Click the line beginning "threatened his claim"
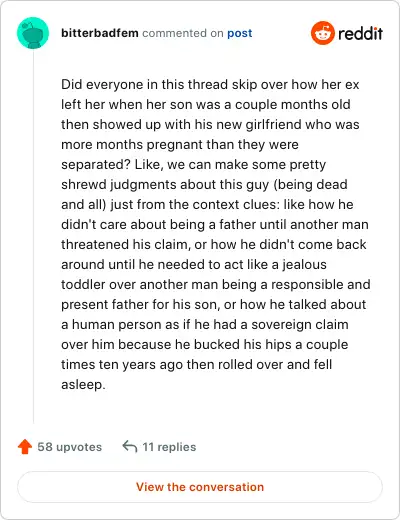 click(x=214, y=244)
